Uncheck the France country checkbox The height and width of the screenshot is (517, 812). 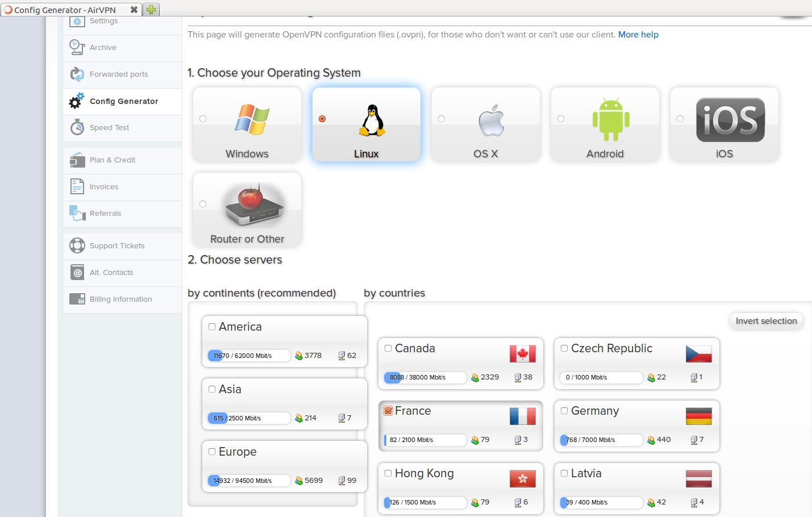[x=388, y=411]
